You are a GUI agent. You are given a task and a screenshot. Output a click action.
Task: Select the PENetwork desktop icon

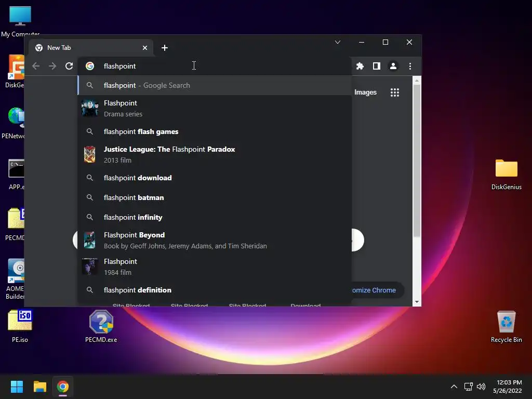pos(14,123)
